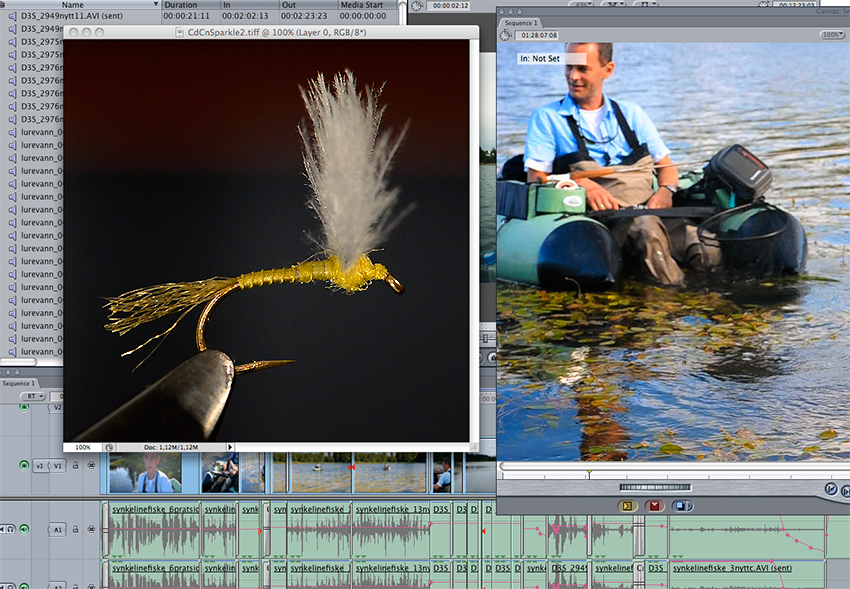Click the Browser horizontal scrollbar thumb
This screenshot has width=850, height=589.
[18, 361]
